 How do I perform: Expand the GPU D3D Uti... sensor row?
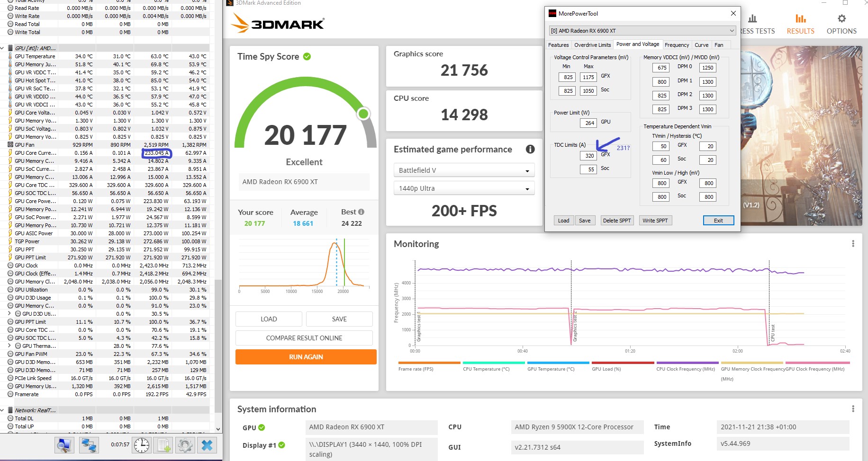click(x=9, y=313)
